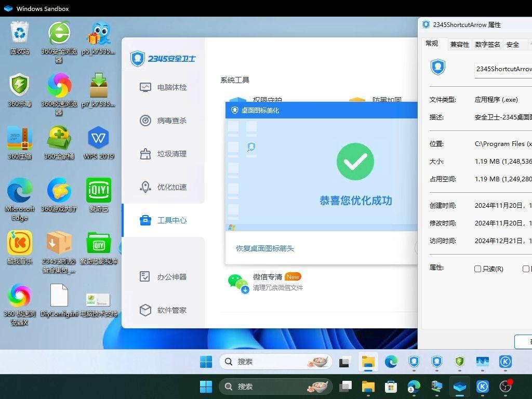The image size is (532, 399).
Task: Open 软件管家 via its box icon
Action: click(x=145, y=310)
